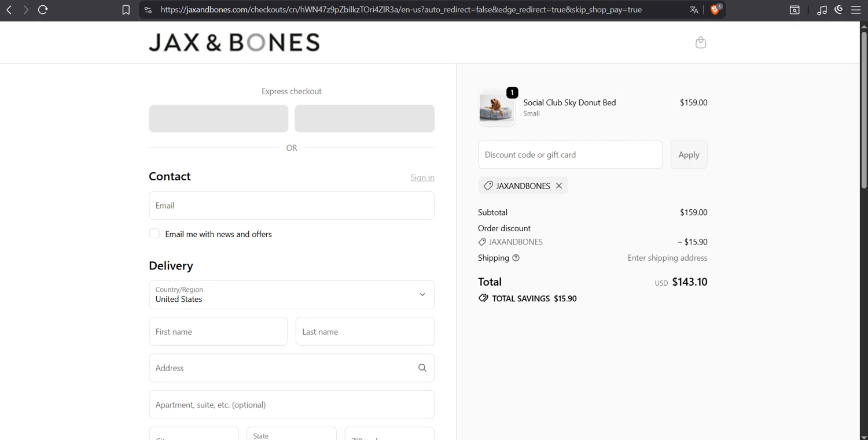868x440 pixels.
Task: Open the sidebar panel icon in toolbar
Action: 795,10
